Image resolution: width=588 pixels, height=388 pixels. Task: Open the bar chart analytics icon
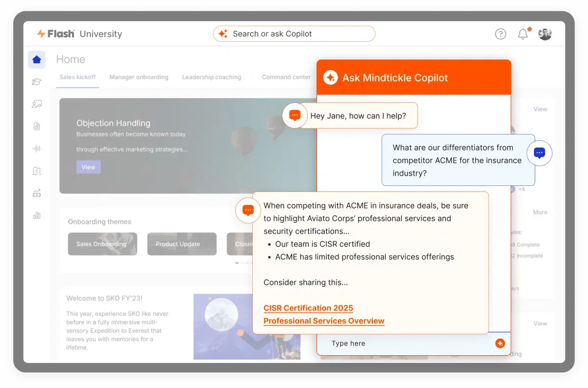[x=36, y=215]
